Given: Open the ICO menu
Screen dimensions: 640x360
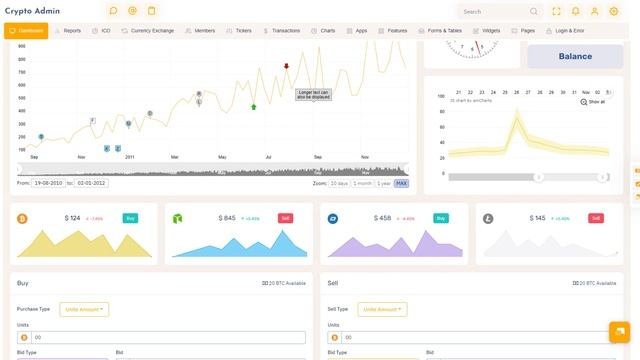Looking at the screenshot, I should pos(101,31).
